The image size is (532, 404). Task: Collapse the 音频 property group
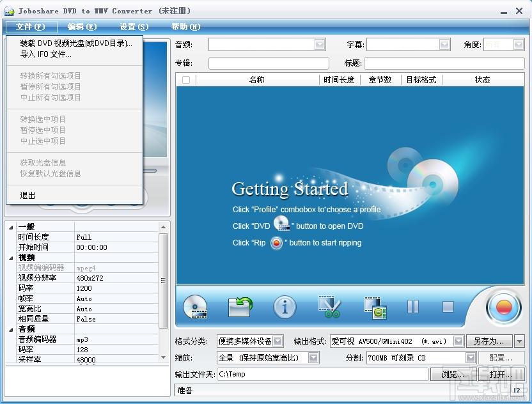point(11,329)
